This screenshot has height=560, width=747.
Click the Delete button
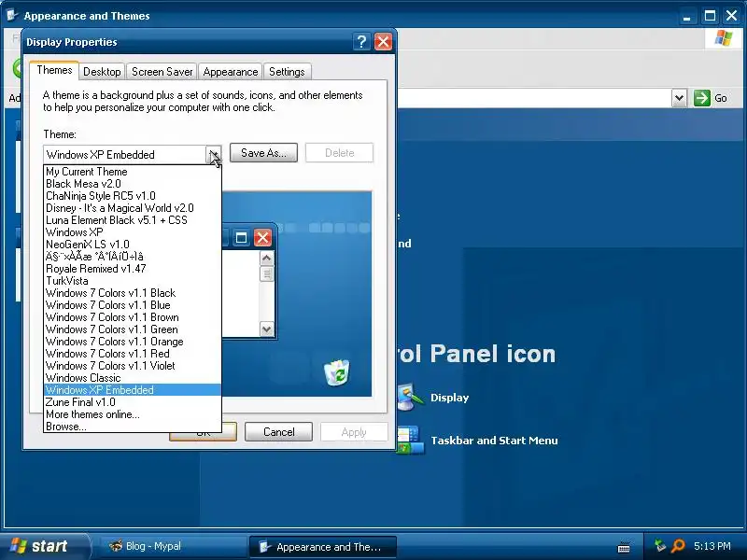[339, 153]
